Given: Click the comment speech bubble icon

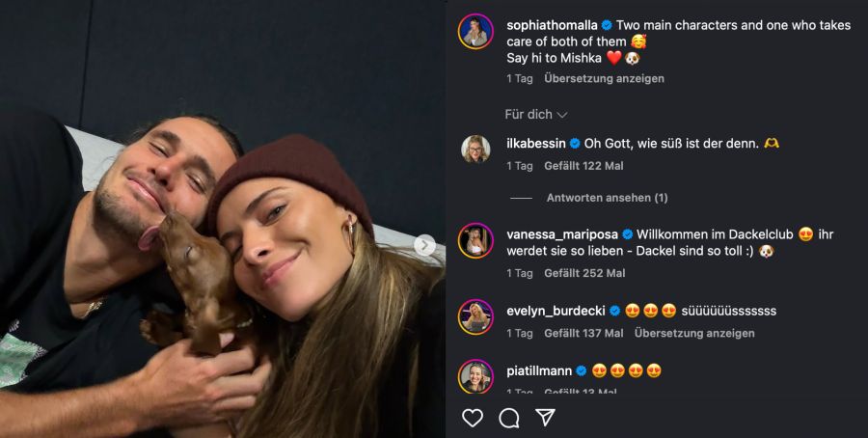Looking at the screenshot, I should pyautogui.click(x=509, y=418).
